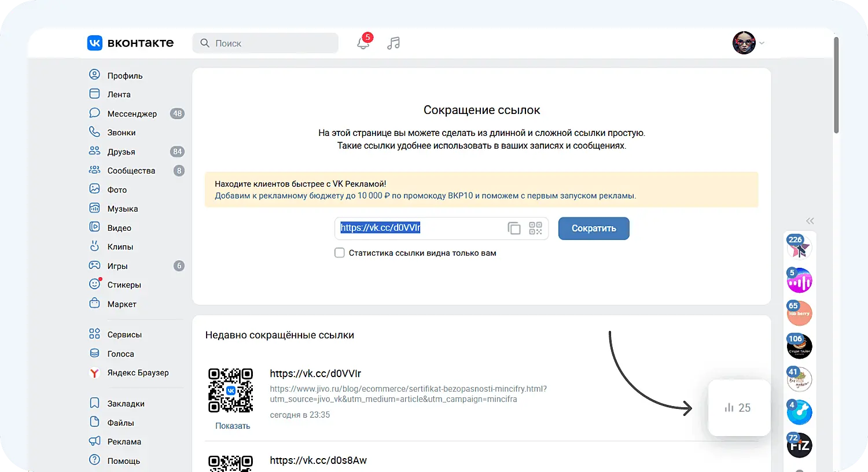Open the Видео icon
Image resolution: width=868 pixels, height=472 pixels.
tap(94, 227)
